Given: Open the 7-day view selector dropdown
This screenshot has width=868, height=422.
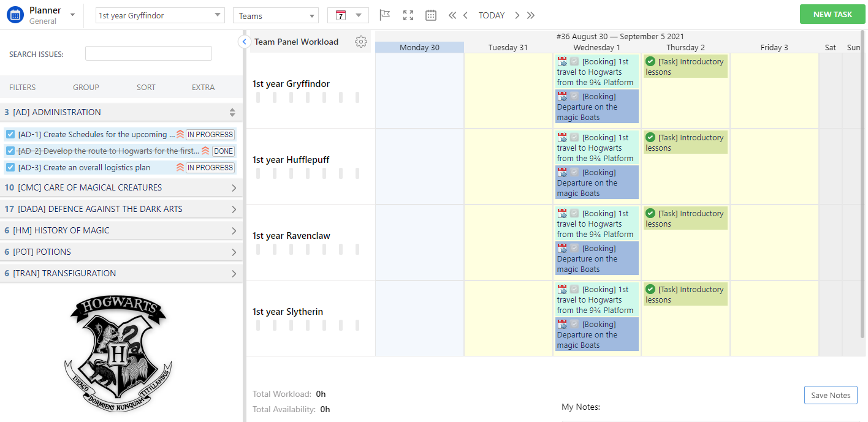Looking at the screenshot, I should [348, 15].
